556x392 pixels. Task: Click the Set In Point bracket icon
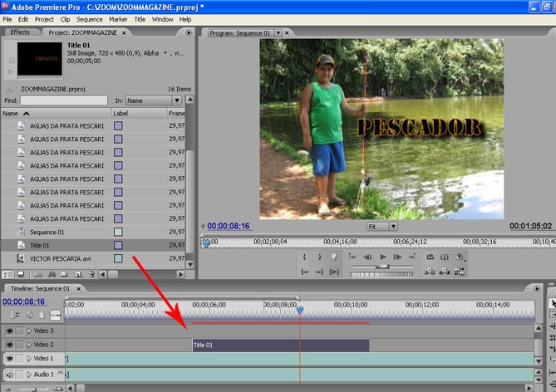(305, 257)
